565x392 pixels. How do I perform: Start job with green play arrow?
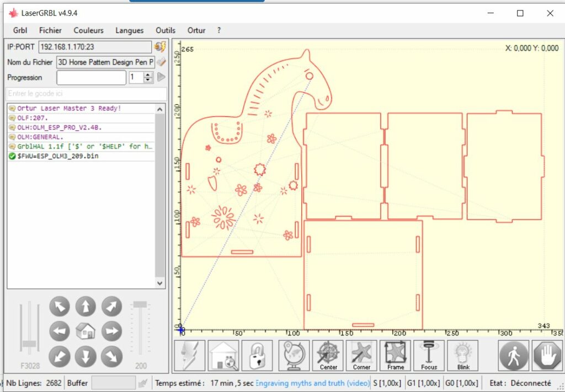161,77
